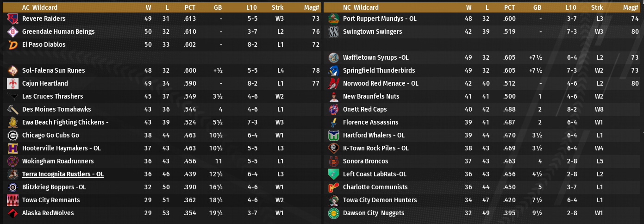Open Terra Incognita Rustlers - OL team link
Screen dimensions: 644x224
tap(63, 174)
